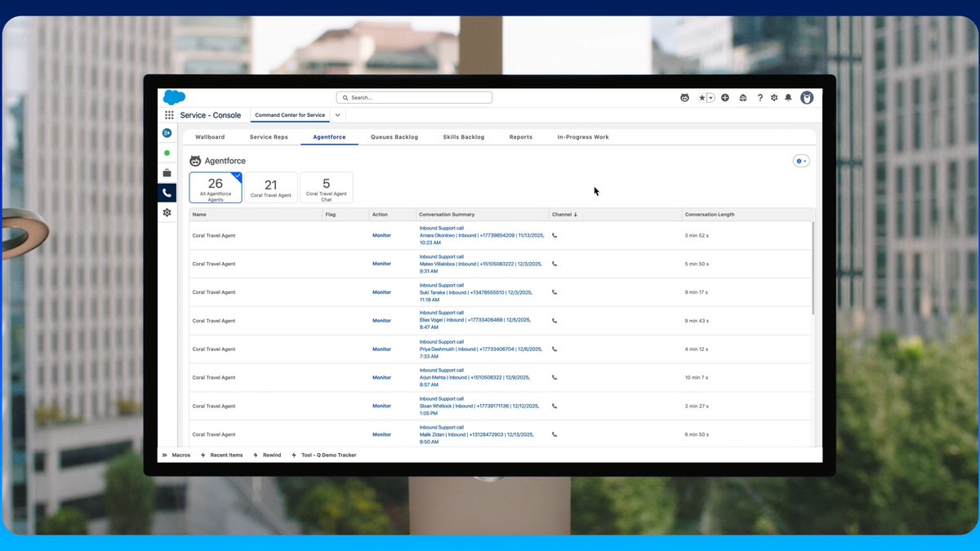Click the phone channel icon in Elias Vogel row
Viewport: 980px width, 551px height.
(x=555, y=321)
